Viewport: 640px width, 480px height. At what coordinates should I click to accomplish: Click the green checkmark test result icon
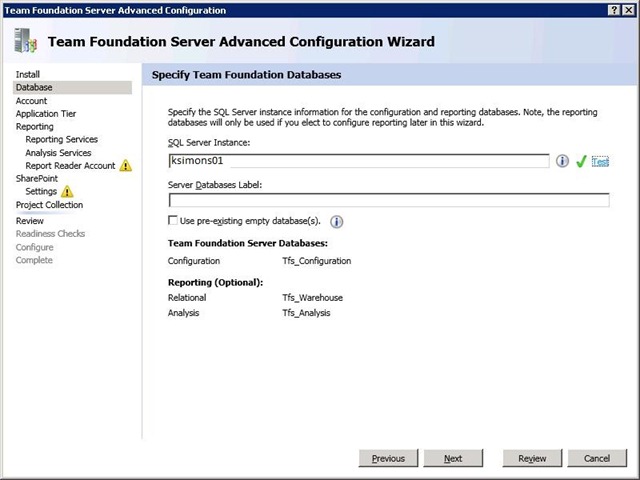click(581, 162)
